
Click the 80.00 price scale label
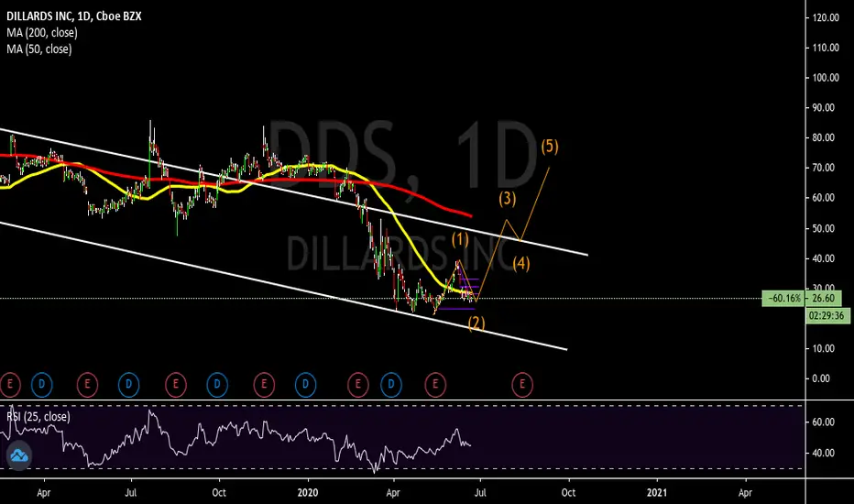pos(824,137)
